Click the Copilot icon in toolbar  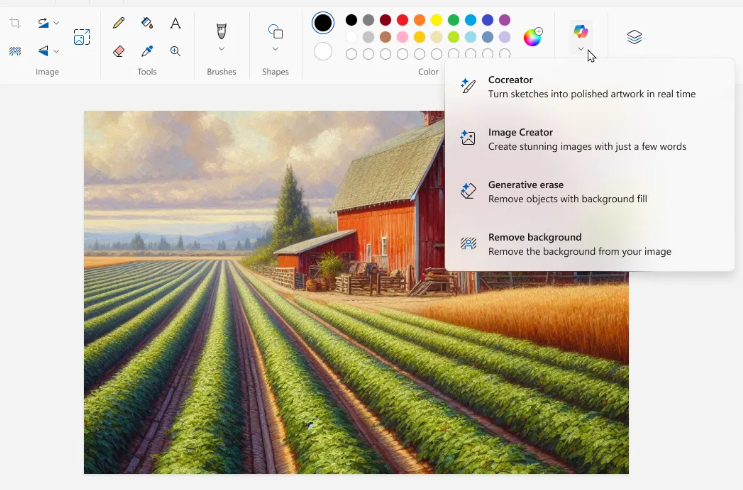[580, 31]
